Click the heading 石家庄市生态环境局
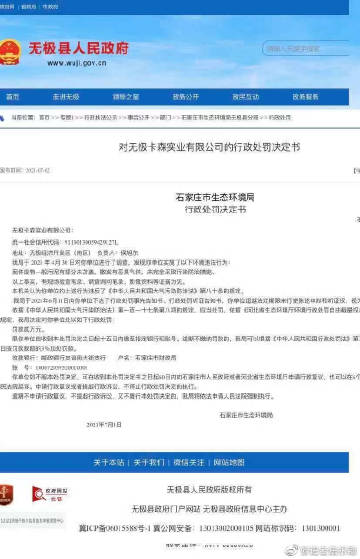Screen dimensions: 360x559 tap(215, 197)
